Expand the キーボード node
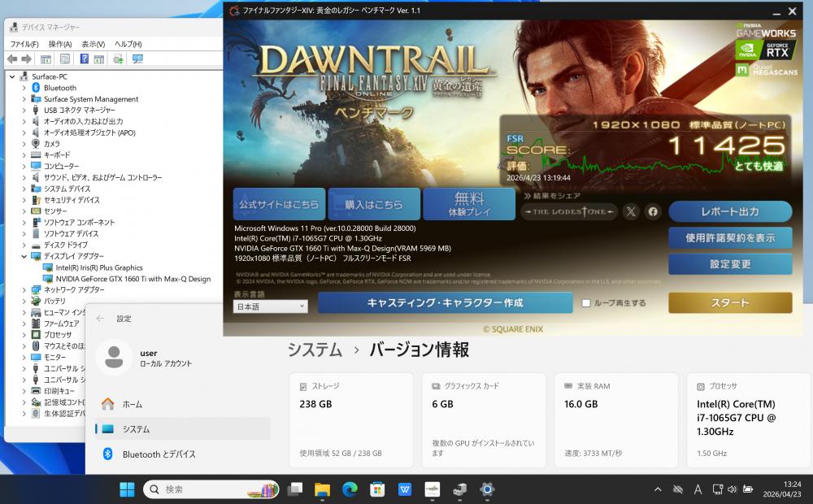The image size is (813, 504). pyautogui.click(x=24, y=155)
